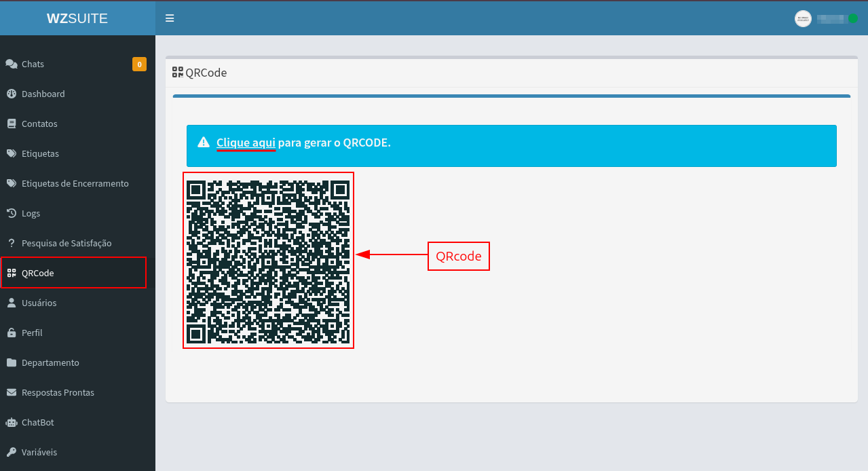Click the Chats speech-bubble icon

coord(12,64)
